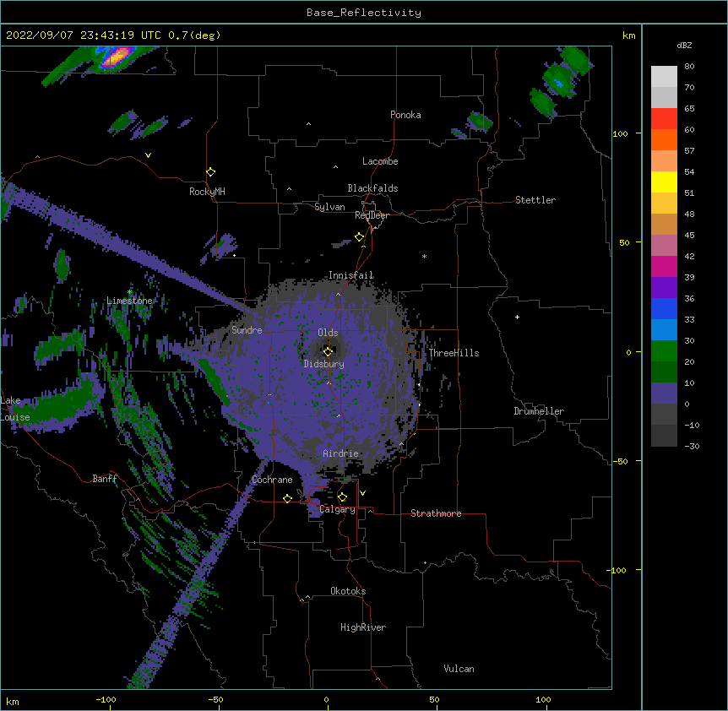
Task: Click the -50 tick on the right axis
Action: (x=620, y=461)
